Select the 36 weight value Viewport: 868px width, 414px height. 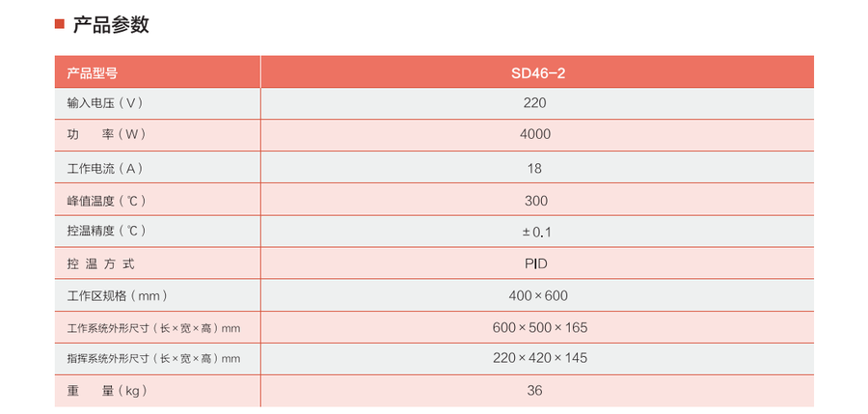(534, 391)
